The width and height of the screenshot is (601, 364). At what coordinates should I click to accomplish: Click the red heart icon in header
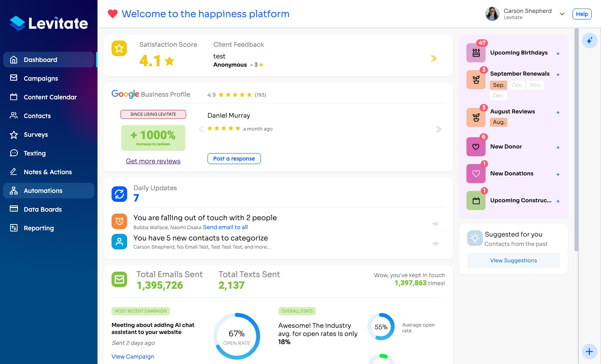(x=113, y=14)
